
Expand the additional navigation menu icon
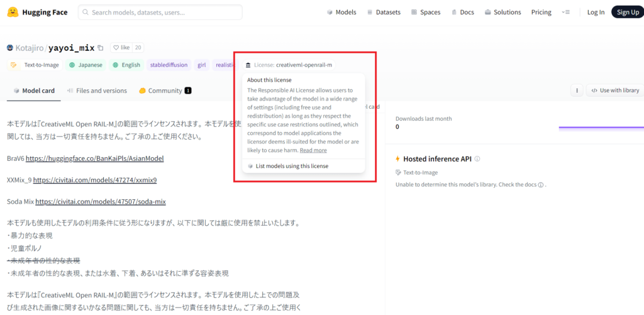565,13
